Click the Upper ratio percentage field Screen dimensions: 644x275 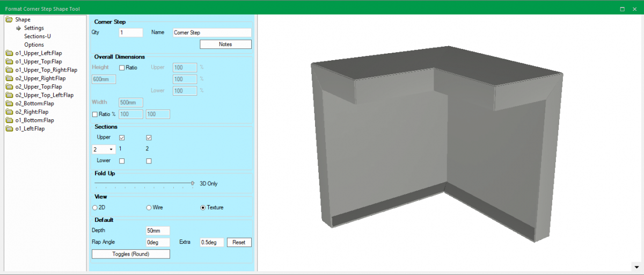[185, 68]
